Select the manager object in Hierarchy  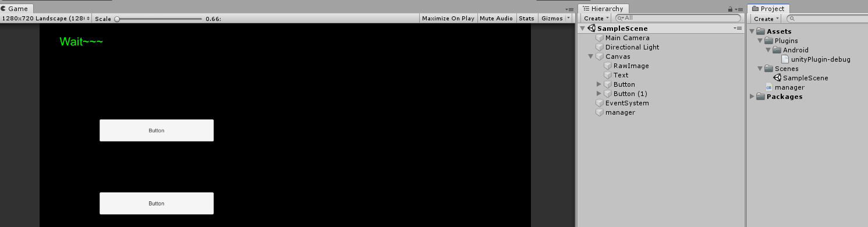[620, 112]
